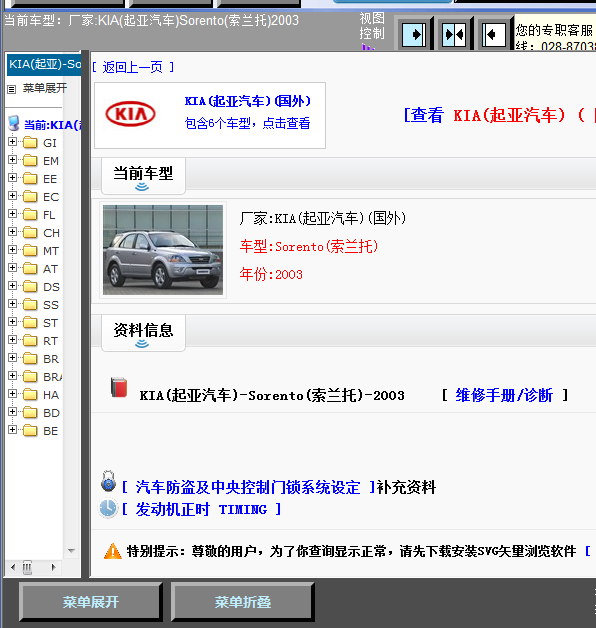596x628 pixels.
Task: Expand the SS tree node
Action: click(x=12, y=304)
